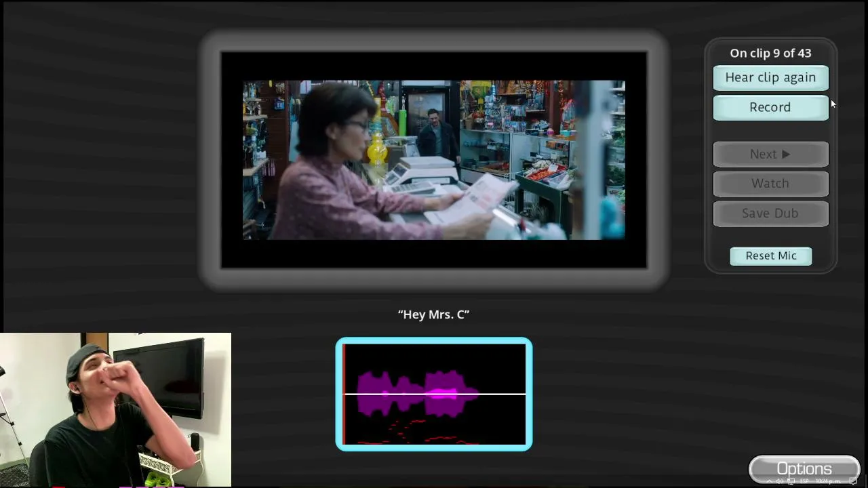
Task: Switch the ESP keyboard language indicator
Action: coord(804,481)
